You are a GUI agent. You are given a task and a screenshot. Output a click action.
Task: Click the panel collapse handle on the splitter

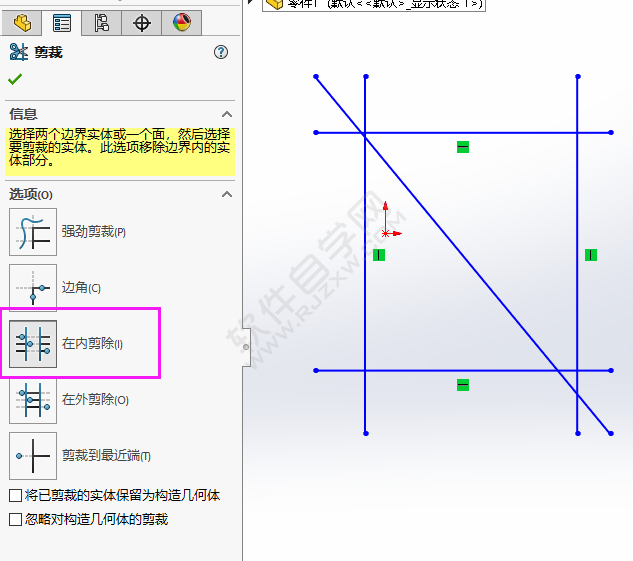(x=246, y=347)
